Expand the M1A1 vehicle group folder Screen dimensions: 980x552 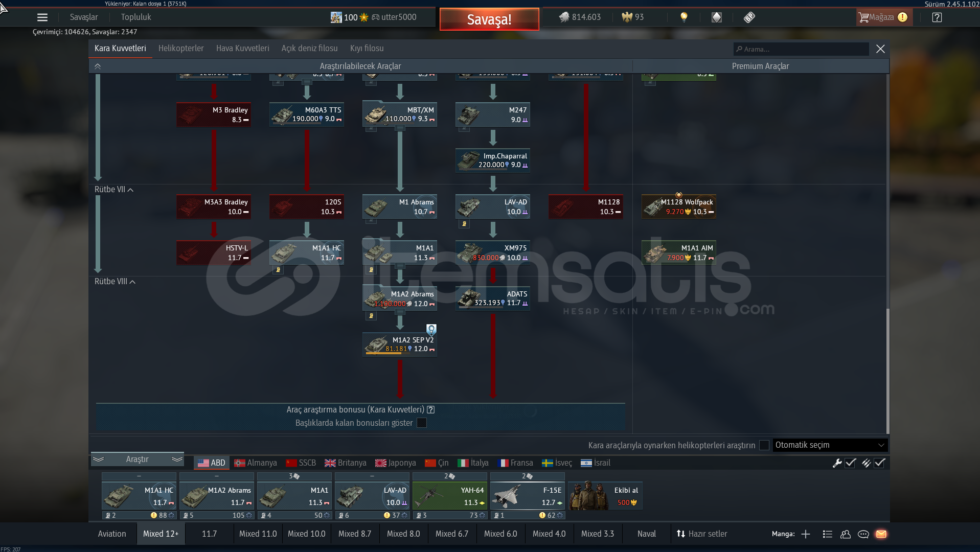(400, 266)
